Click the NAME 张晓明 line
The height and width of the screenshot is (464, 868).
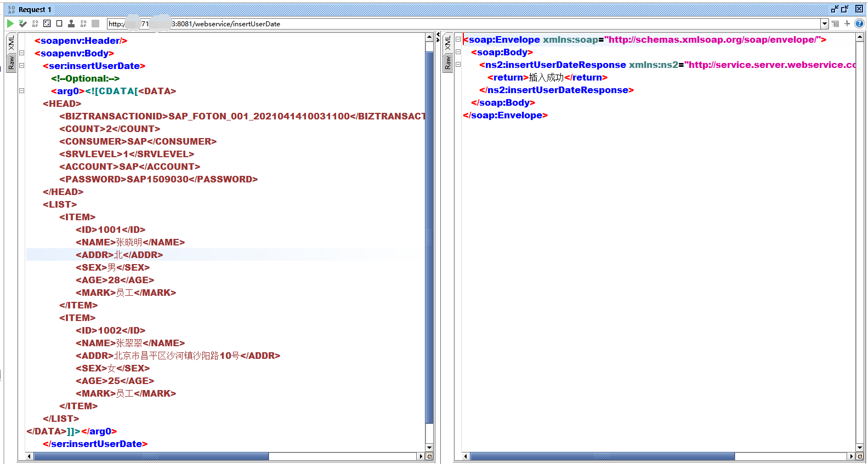[x=131, y=242]
